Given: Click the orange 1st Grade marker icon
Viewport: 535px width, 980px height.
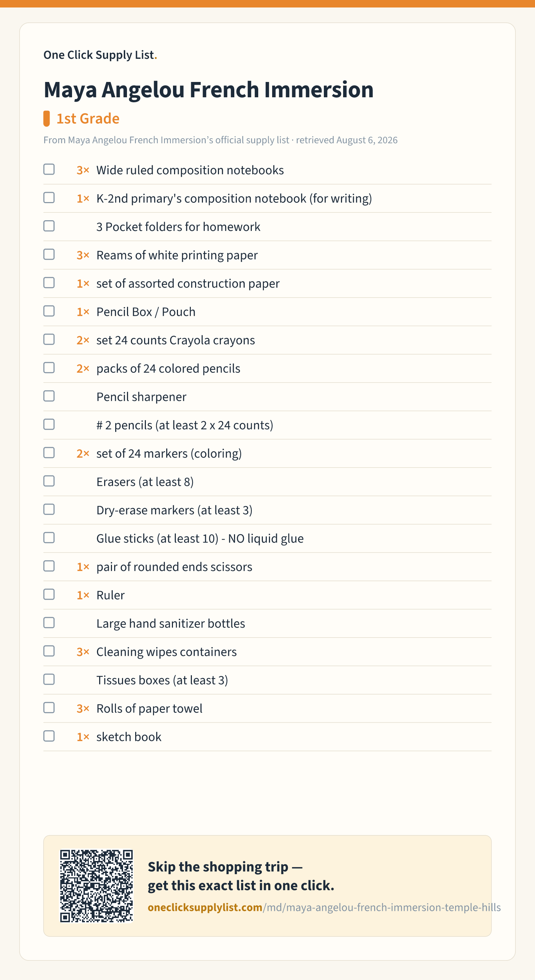Looking at the screenshot, I should pos(46,119).
